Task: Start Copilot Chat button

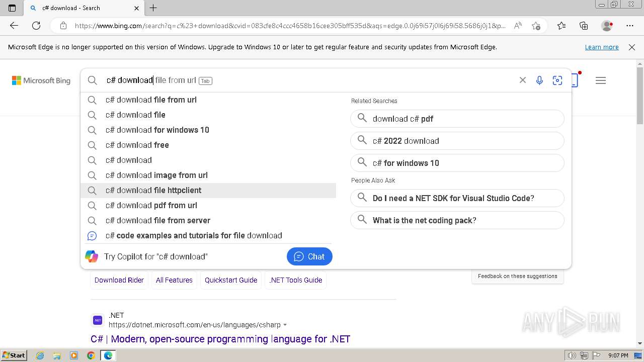Action: (309, 256)
